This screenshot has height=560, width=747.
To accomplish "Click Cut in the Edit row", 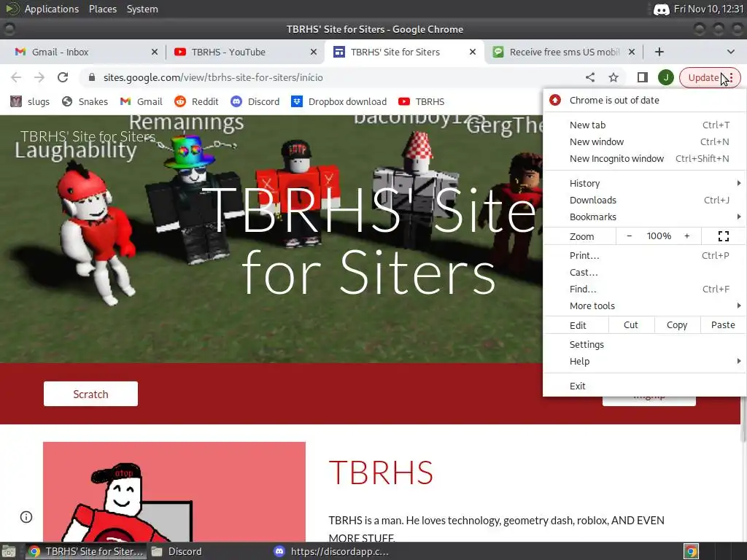I will [631, 324].
